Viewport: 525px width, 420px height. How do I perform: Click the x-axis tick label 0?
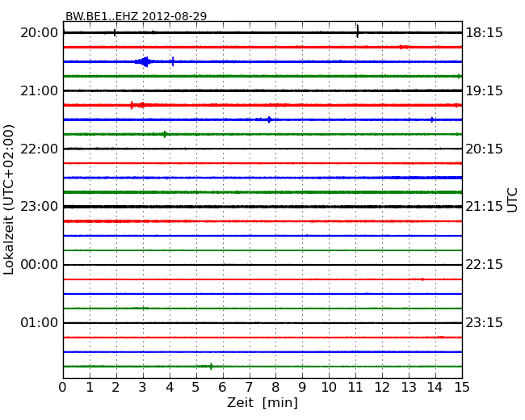pyautogui.click(x=63, y=387)
